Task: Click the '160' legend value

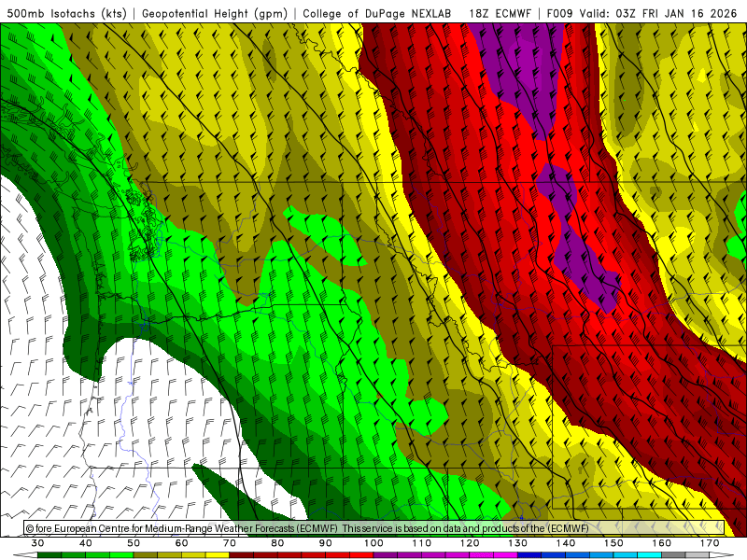Action: pyautogui.click(x=662, y=543)
